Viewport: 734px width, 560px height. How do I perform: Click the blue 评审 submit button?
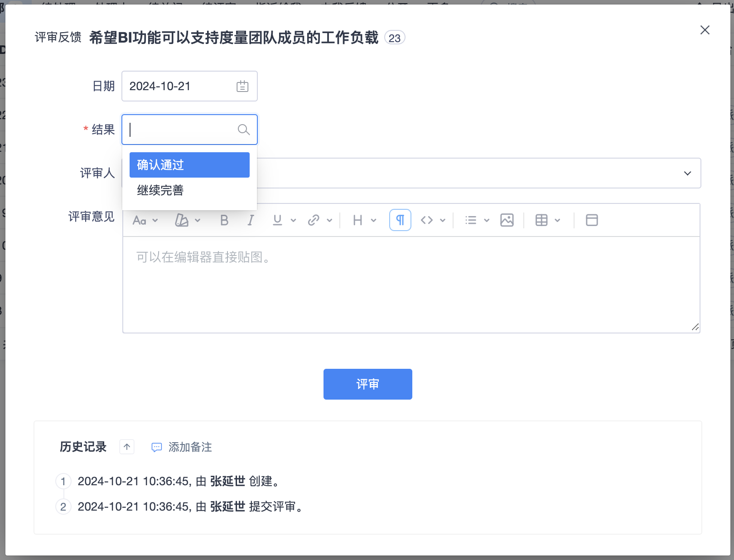tap(367, 384)
